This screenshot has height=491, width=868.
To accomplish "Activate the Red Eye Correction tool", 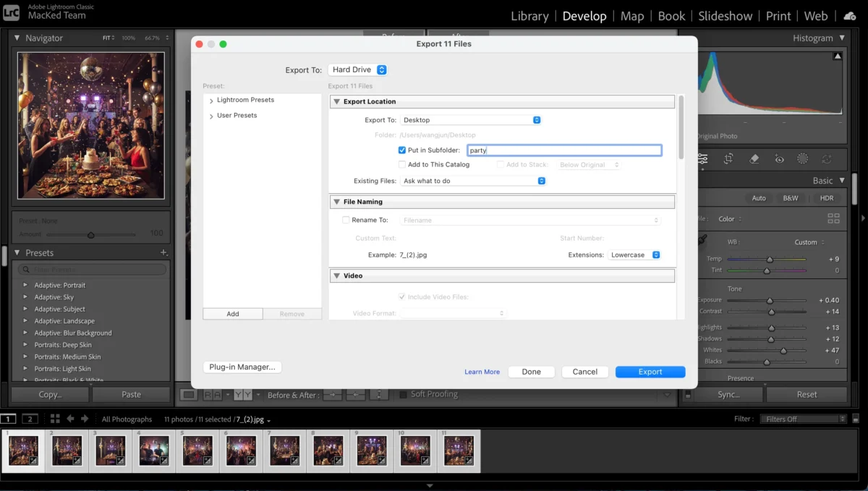I will tap(779, 158).
